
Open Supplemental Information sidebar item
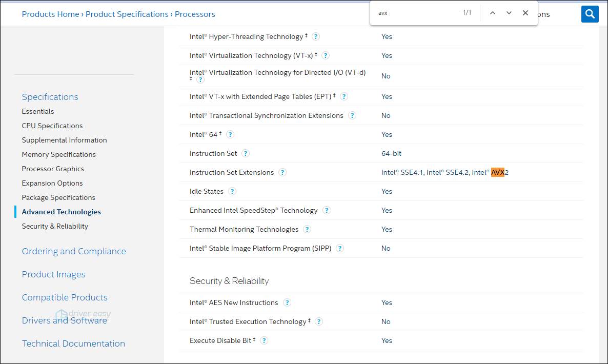coord(65,140)
